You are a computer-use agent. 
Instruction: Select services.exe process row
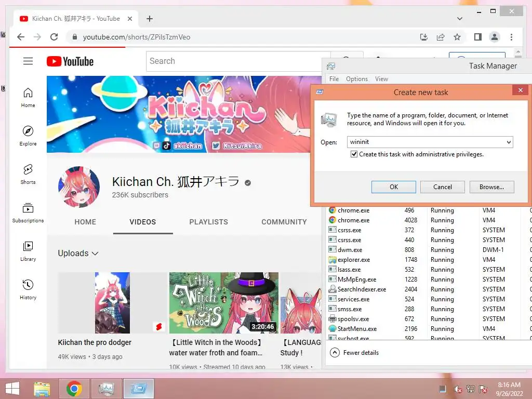tap(429, 299)
